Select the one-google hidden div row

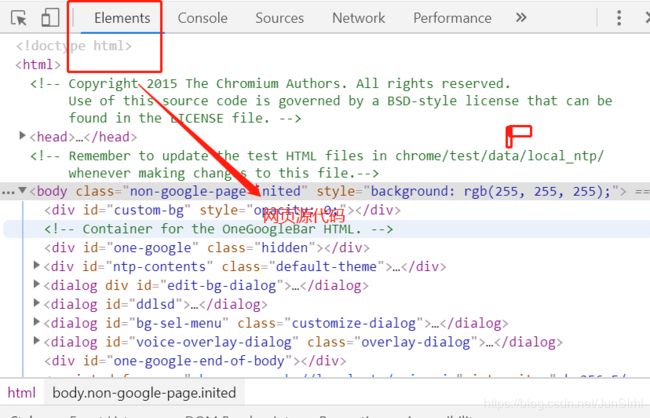tap(207, 248)
